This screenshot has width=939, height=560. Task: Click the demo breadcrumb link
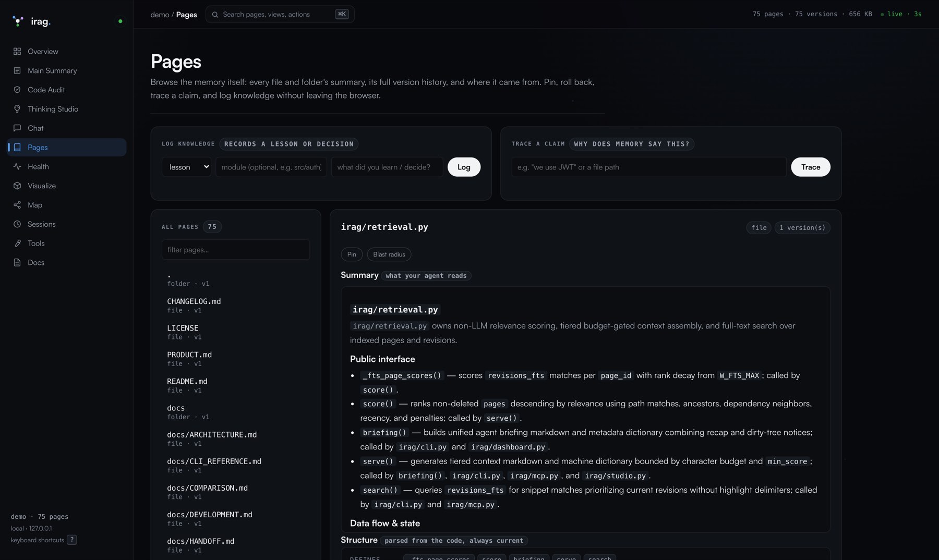click(x=160, y=15)
